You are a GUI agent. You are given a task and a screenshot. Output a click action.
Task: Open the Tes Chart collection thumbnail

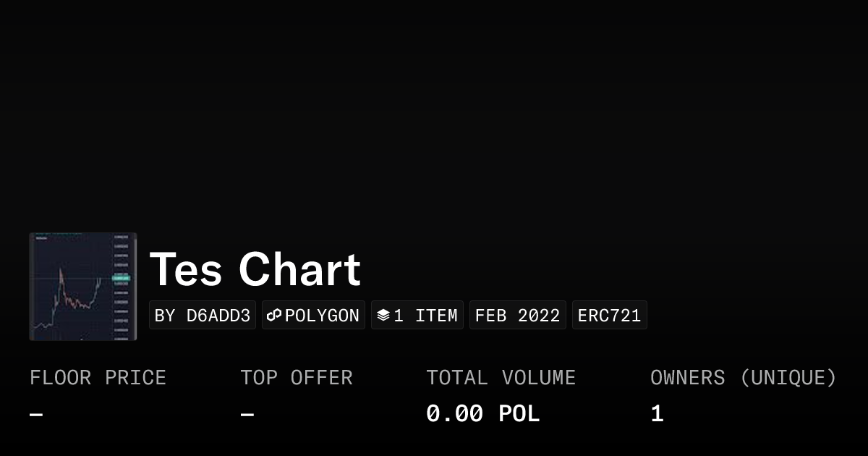tap(82, 287)
